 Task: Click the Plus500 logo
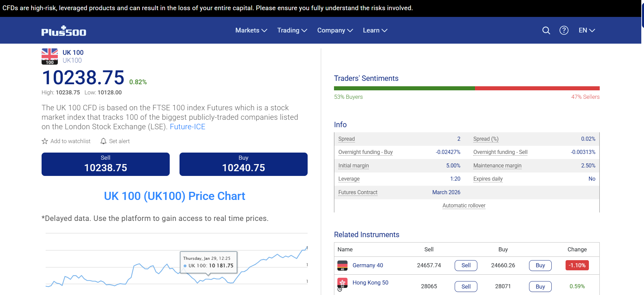[64, 31]
